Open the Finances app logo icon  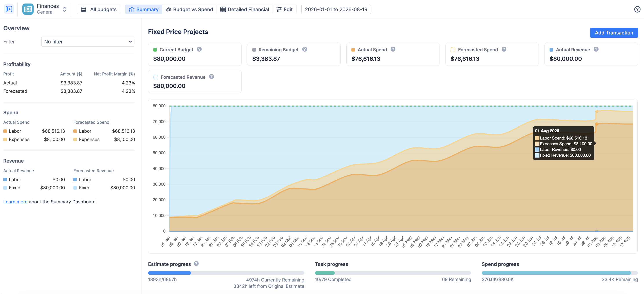click(x=28, y=9)
